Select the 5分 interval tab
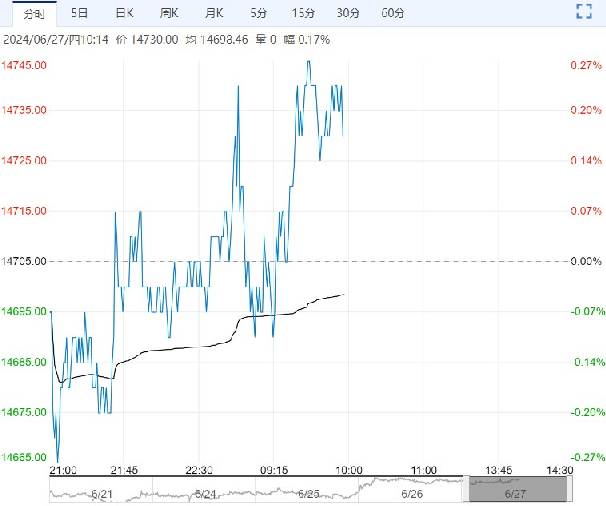606x506 pixels. coord(259,13)
